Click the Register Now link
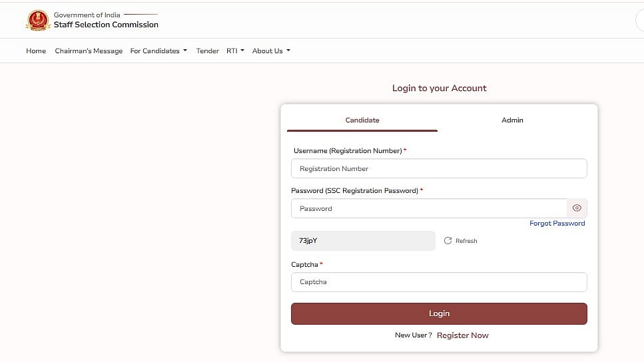 coord(462,335)
